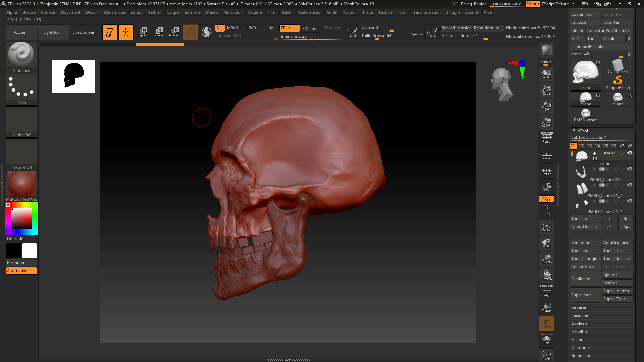Select the Cylinder3D tool thumbnail
Screen dimensions: 644x362
(618, 66)
